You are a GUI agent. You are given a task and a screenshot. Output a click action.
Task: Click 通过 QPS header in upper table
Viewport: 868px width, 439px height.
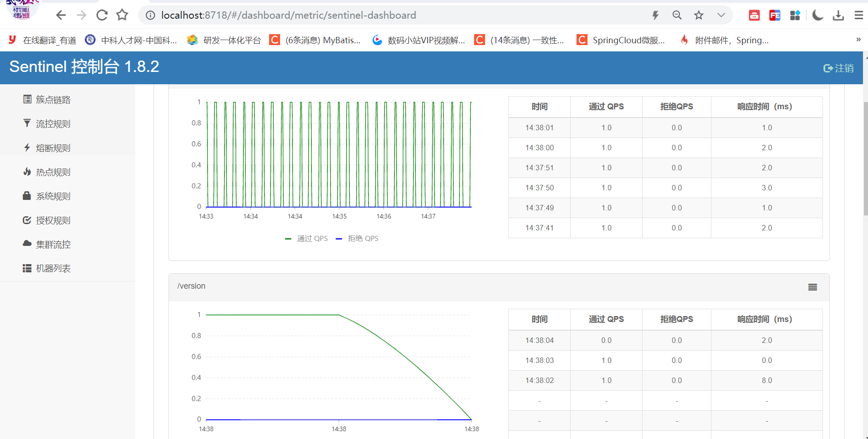pyautogui.click(x=606, y=107)
